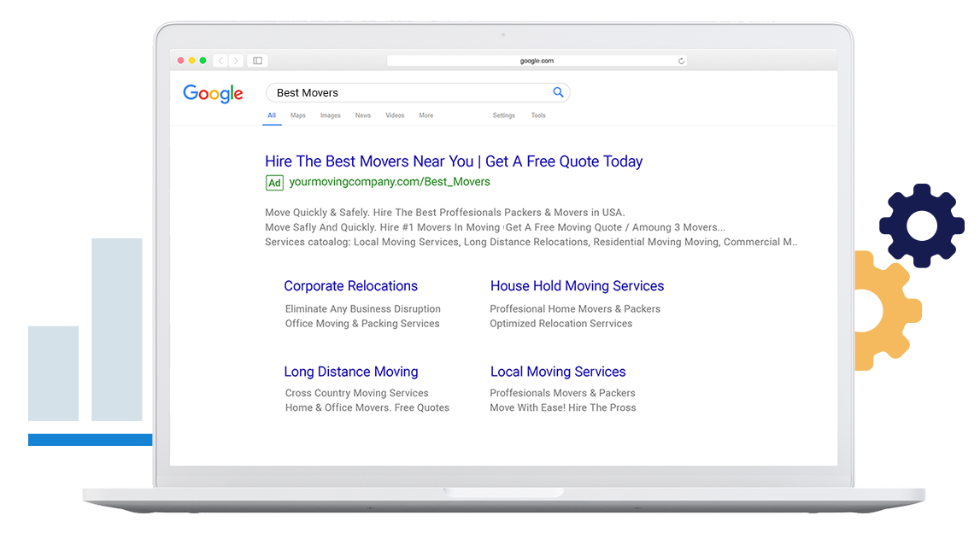The width and height of the screenshot is (980, 545).
Task: Go forward with the browser forward arrow
Action: [237, 61]
